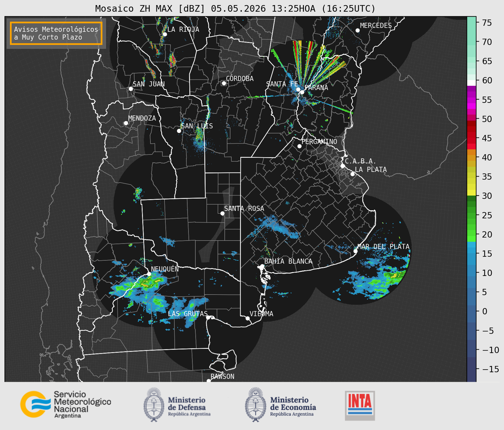Click the C.A.B.A. city marker
The height and width of the screenshot is (430, 504).
[x=343, y=166]
